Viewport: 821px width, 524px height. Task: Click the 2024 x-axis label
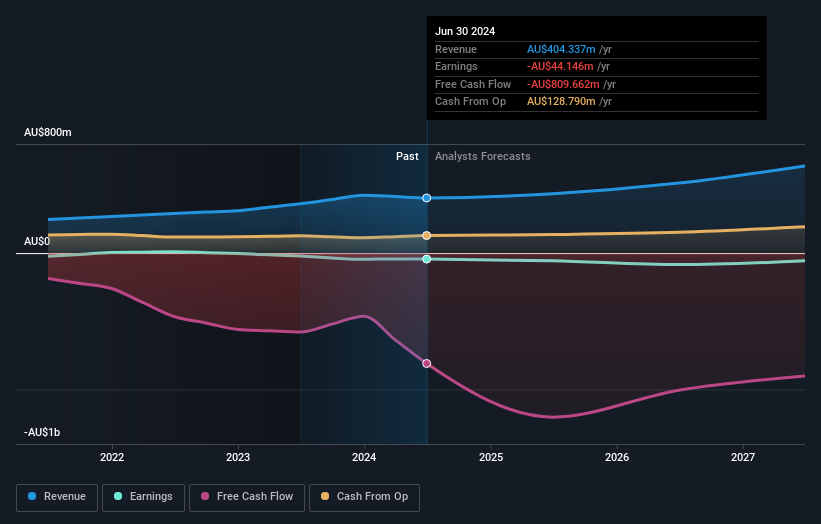coord(364,457)
